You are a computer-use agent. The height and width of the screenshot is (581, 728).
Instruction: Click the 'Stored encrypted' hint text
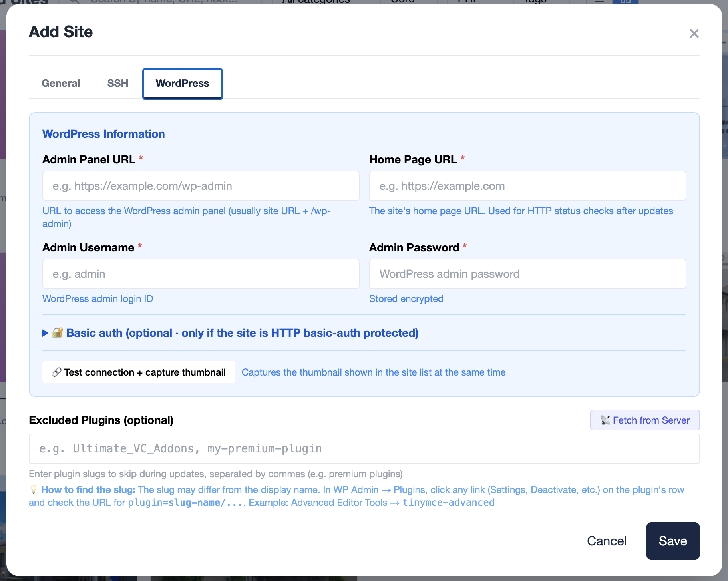tap(406, 299)
